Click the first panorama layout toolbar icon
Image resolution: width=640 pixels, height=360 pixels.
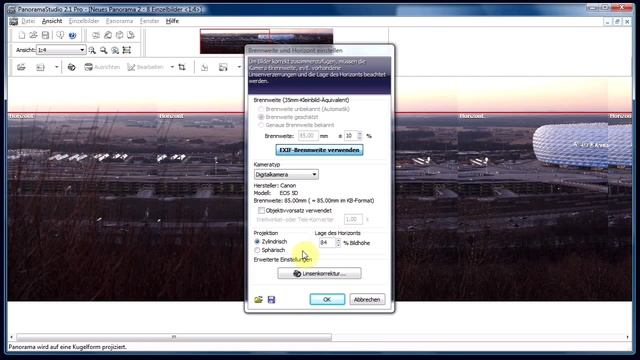pos(96,36)
